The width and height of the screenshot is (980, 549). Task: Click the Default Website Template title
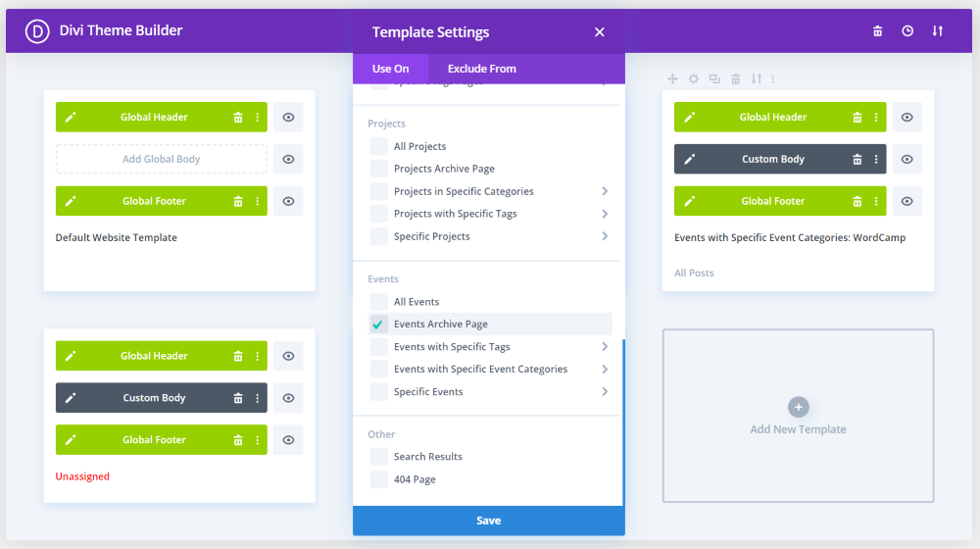coord(117,237)
